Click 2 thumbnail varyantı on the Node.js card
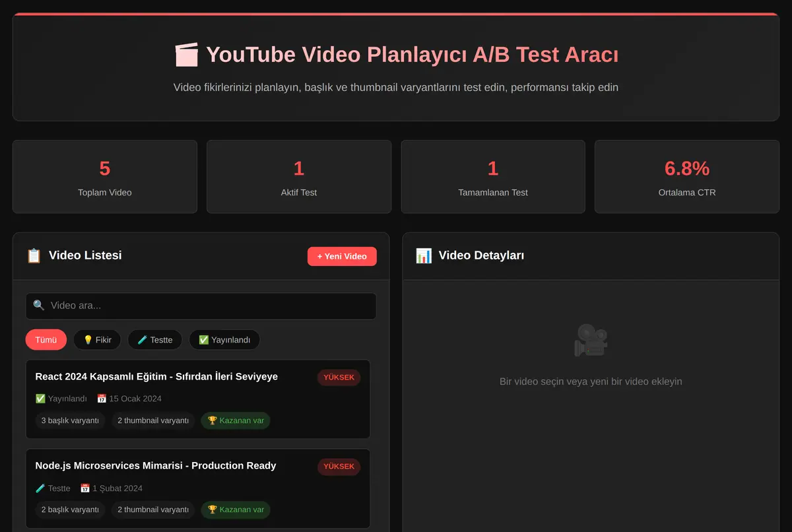The image size is (792, 532). (153, 510)
